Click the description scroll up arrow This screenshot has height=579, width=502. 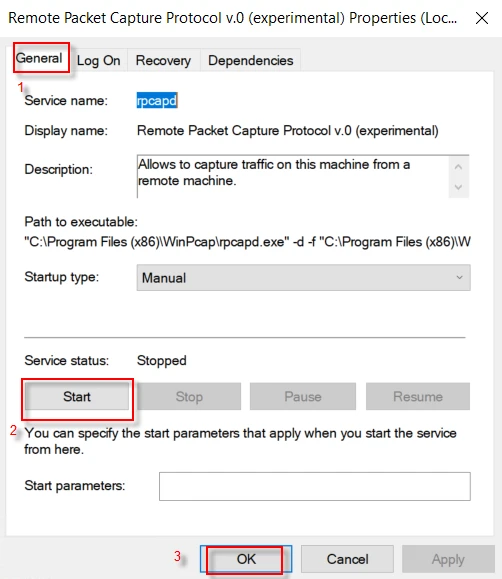pos(458,167)
